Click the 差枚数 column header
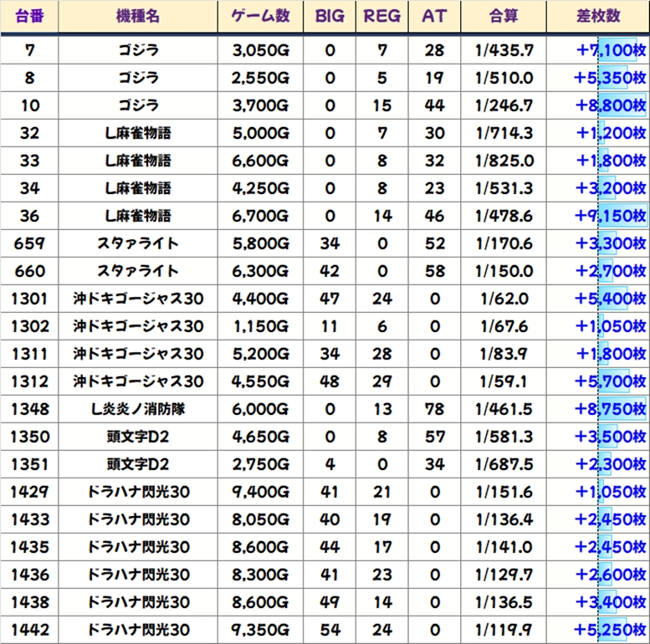The width and height of the screenshot is (650, 644). pyautogui.click(x=598, y=16)
